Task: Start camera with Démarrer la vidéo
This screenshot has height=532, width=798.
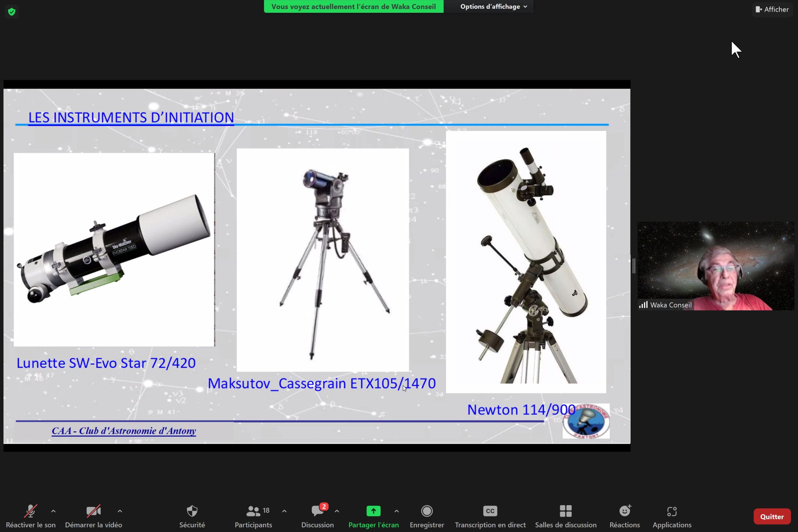Action: pyautogui.click(x=93, y=516)
